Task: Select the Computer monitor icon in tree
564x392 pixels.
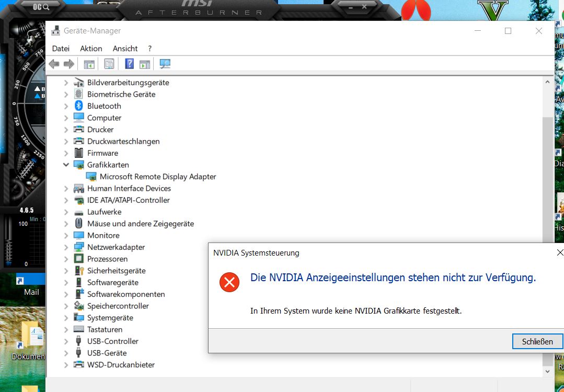Action: coord(79,118)
